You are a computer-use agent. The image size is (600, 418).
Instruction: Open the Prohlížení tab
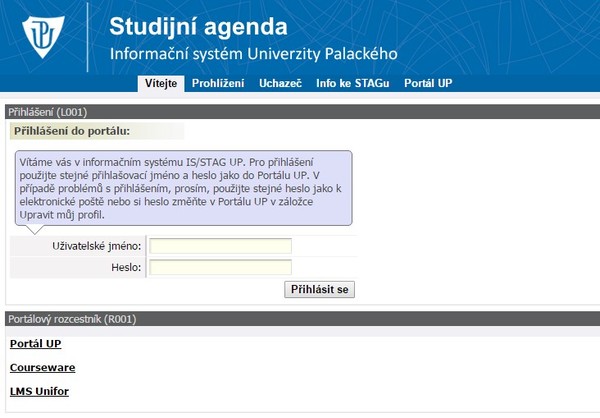point(217,84)
